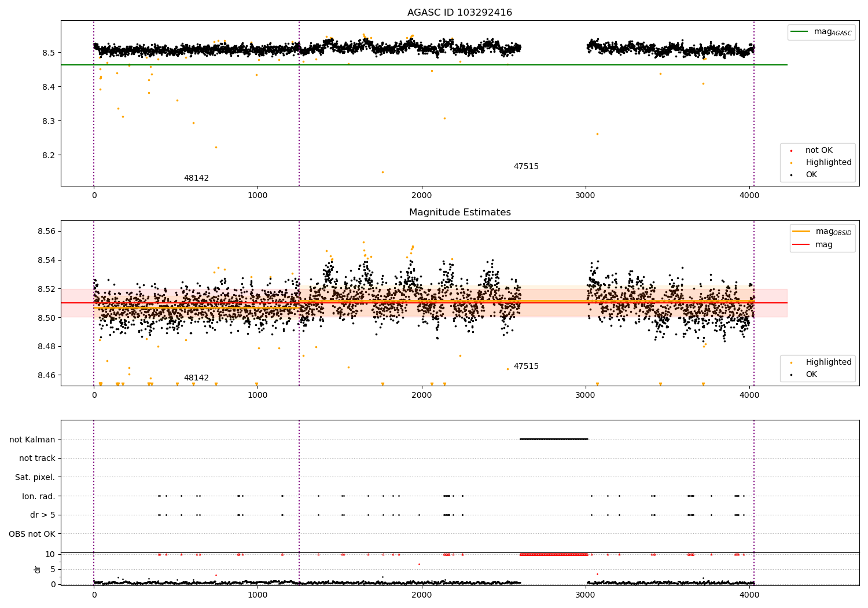Click the 'Magnitude Estimates' plot title
868x608 pixels.
point(459,213)
